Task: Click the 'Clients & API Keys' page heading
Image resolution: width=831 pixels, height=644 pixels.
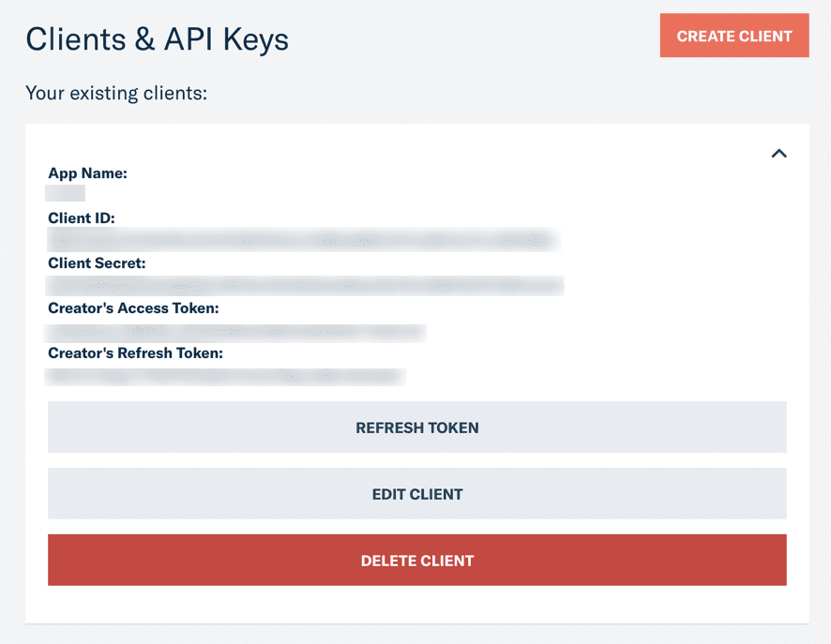Action: click(x=157, y=38)
